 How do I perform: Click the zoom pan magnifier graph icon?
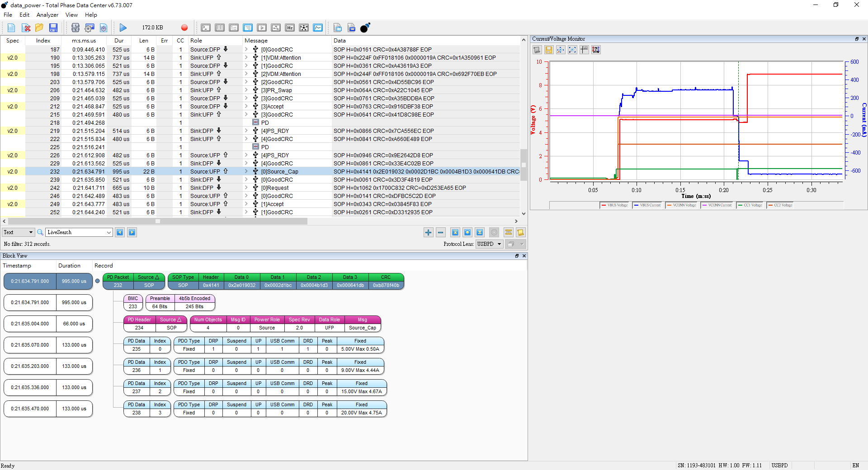tap(561, 50)
